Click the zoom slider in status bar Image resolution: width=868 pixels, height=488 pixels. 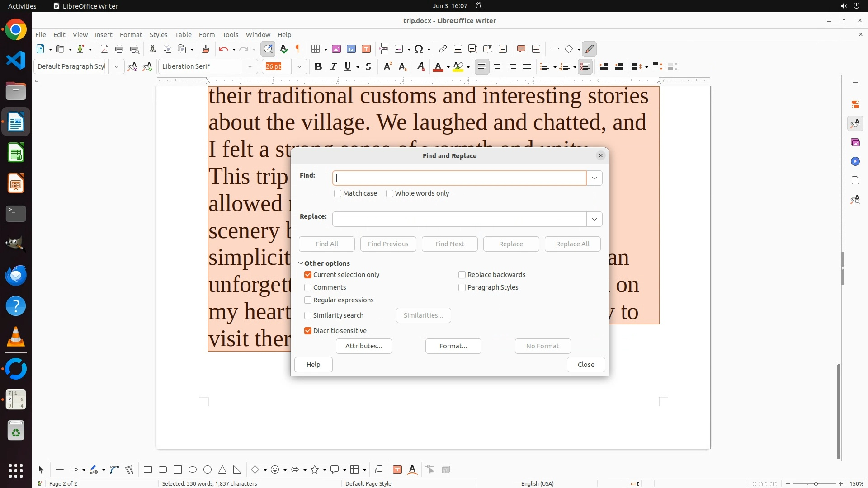tap(816, 483)
